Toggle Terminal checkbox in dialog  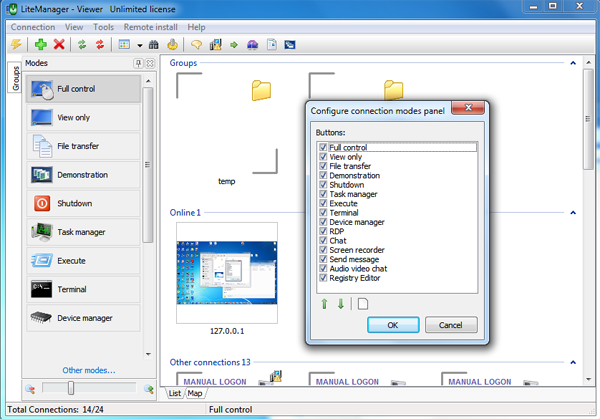(x=323, y=213)
